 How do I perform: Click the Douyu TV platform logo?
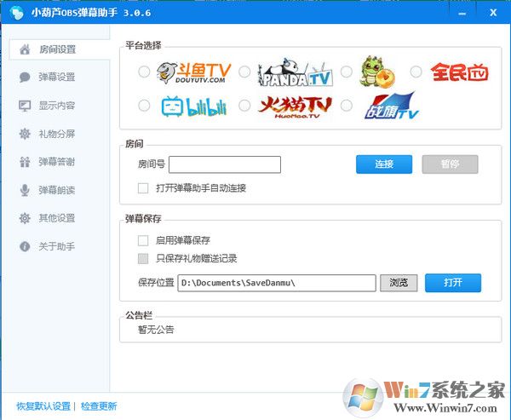pos(193,72)
